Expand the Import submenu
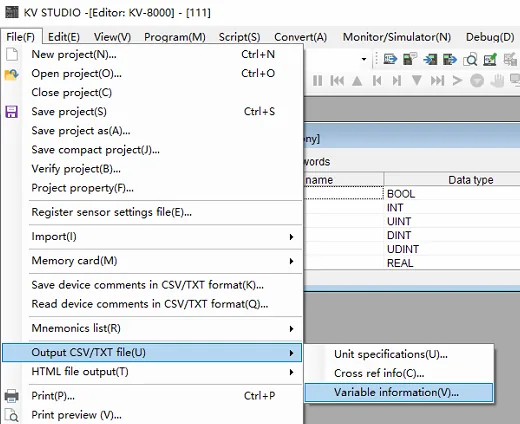The image size is (520, 424). 291,237
